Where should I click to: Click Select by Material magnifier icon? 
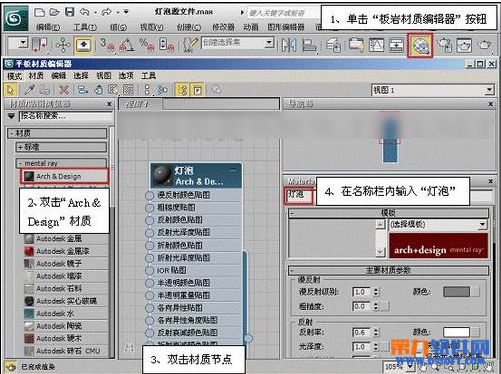click(216, 90)
